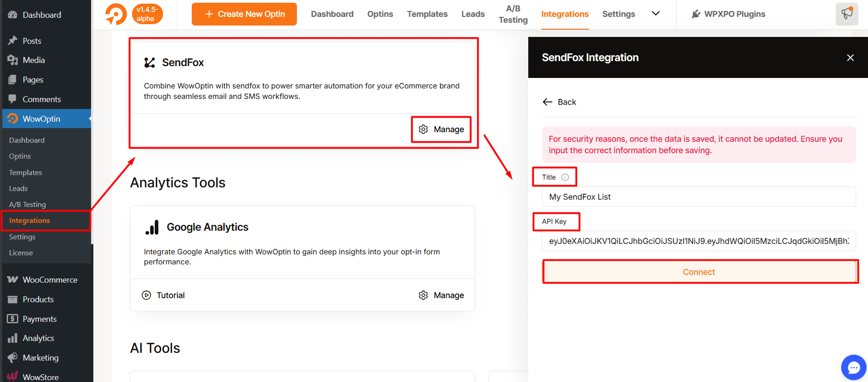Click the Google Analytics card heading text
The height and width of the screenshot is (382, 868).
coord(208,227)
